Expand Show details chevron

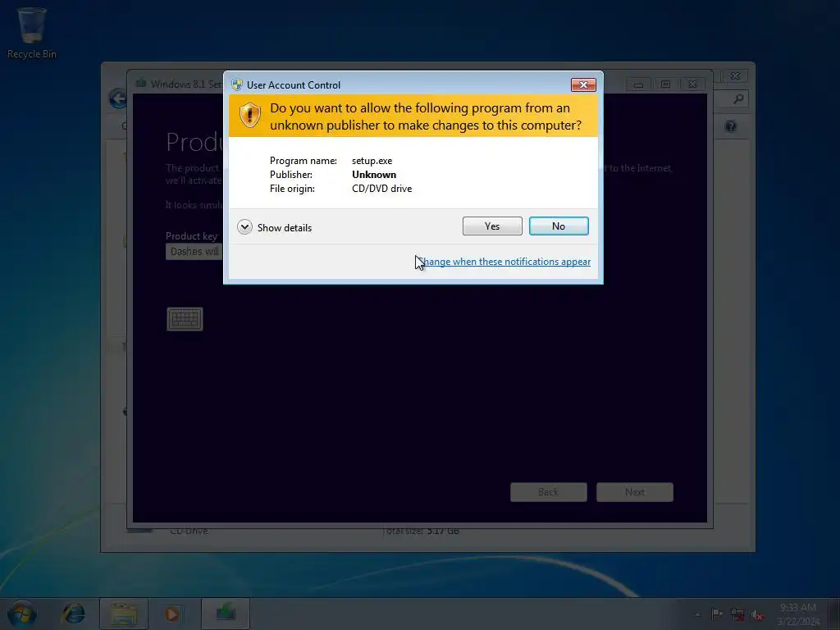point(244,227)
